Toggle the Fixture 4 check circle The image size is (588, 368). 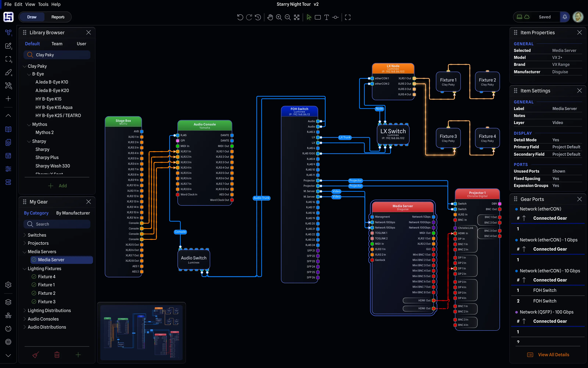pos(34,277)
